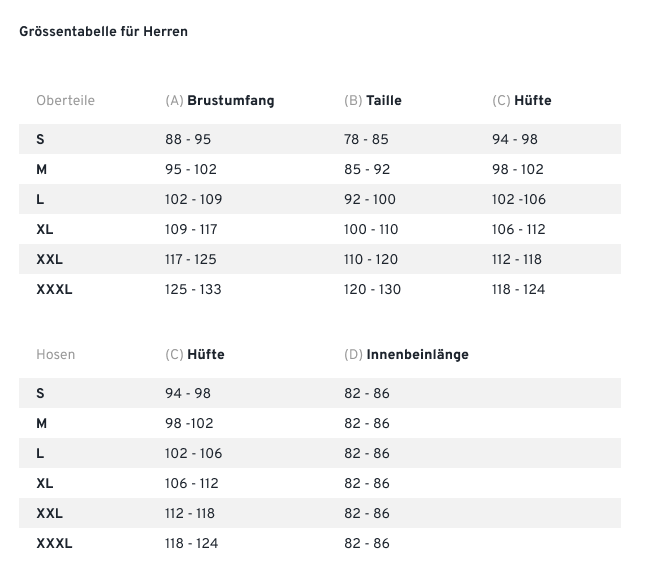
Task: Select Hüfte value 94 - 98 in Hosen table
Action: (x=188, y=394)
